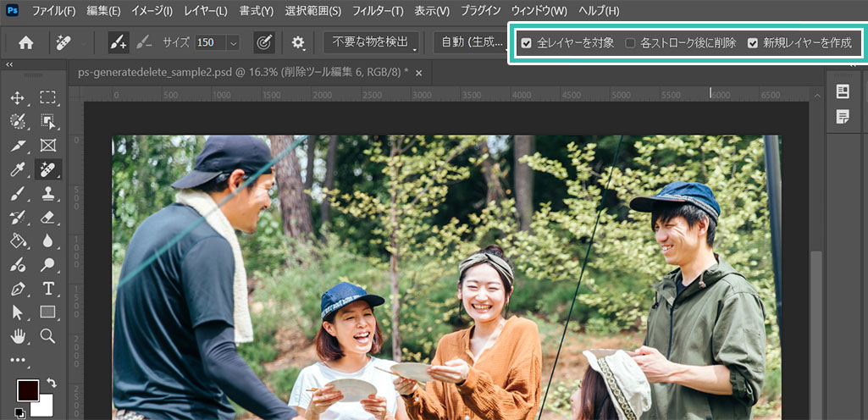This screenshot has width=868, height=420.
Task: Open the gear settings dropdown in options bar
Action: [x=298, y=42]
